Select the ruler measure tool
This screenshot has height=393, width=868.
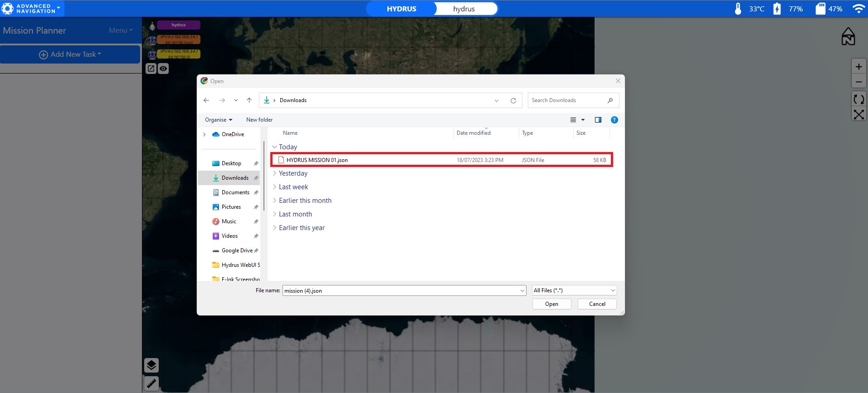151,383
